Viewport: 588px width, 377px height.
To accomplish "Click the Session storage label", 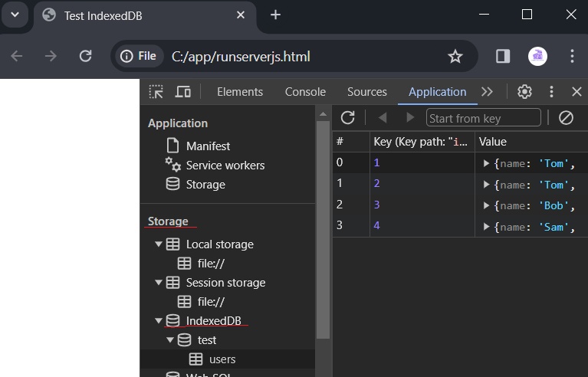I will click(x=225, y=283).
